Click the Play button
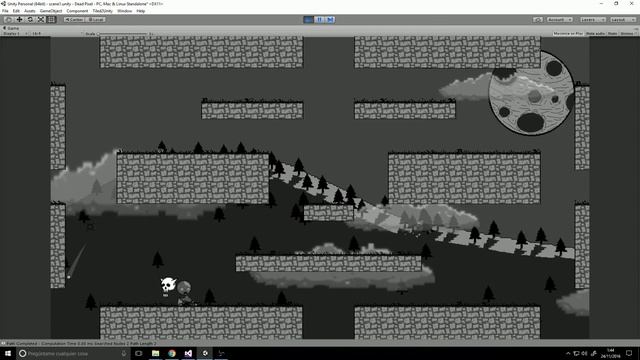 309,20
